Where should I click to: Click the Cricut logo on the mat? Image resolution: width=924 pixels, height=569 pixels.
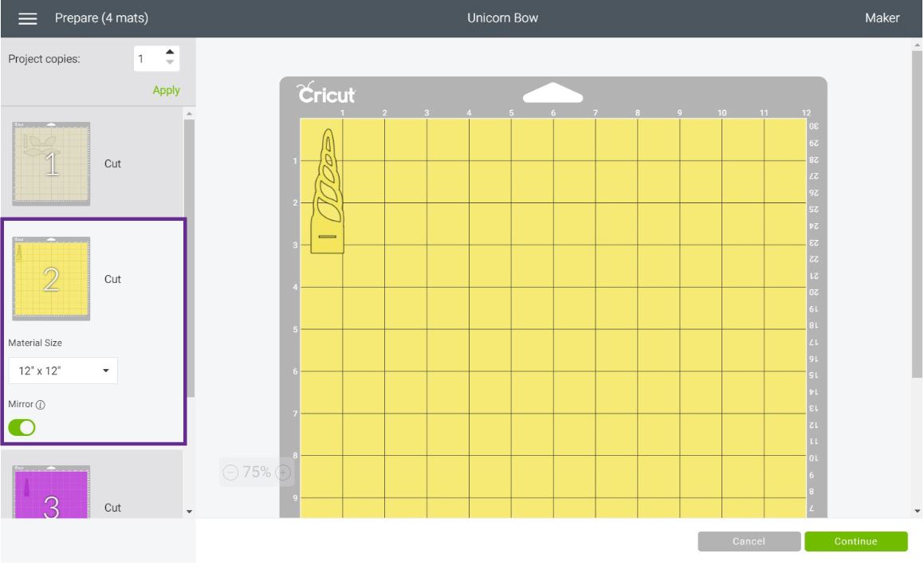coord(326,92)
